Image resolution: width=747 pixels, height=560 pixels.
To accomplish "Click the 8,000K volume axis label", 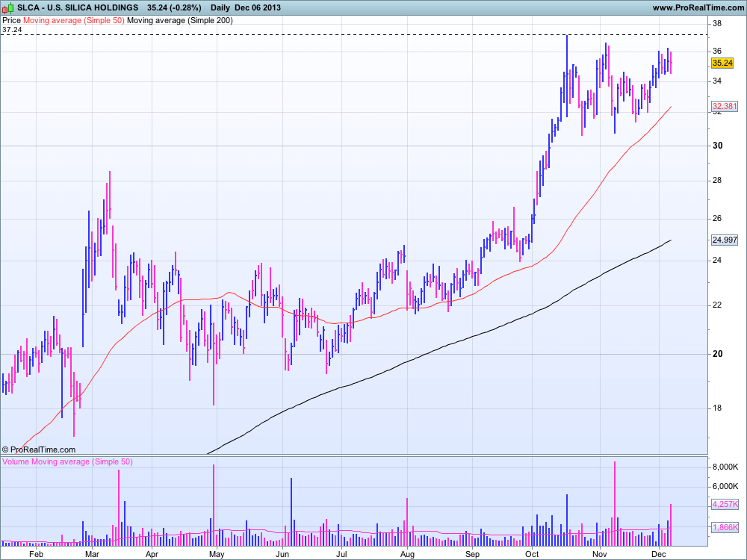I will click(725, 467).
